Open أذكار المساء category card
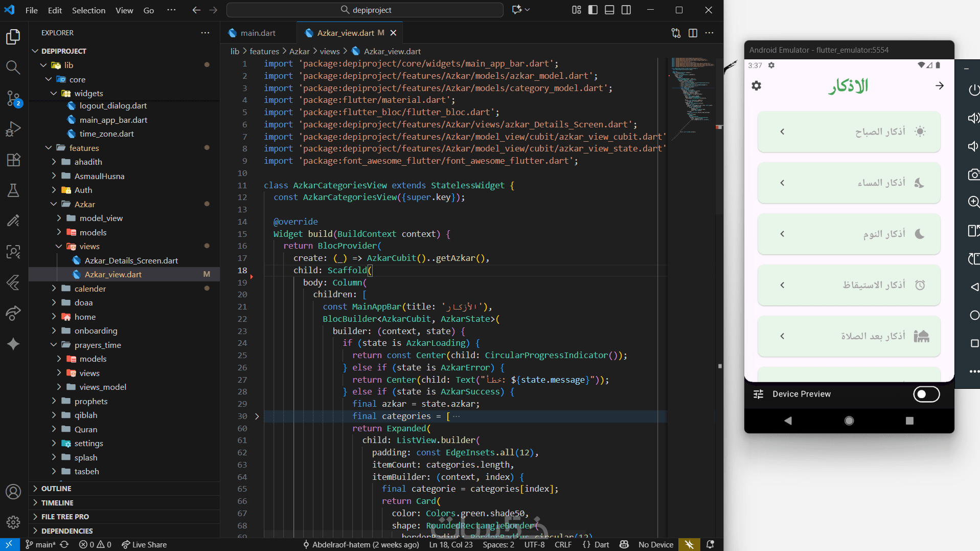This screenshot has width=980, height=551. [849, 183]
